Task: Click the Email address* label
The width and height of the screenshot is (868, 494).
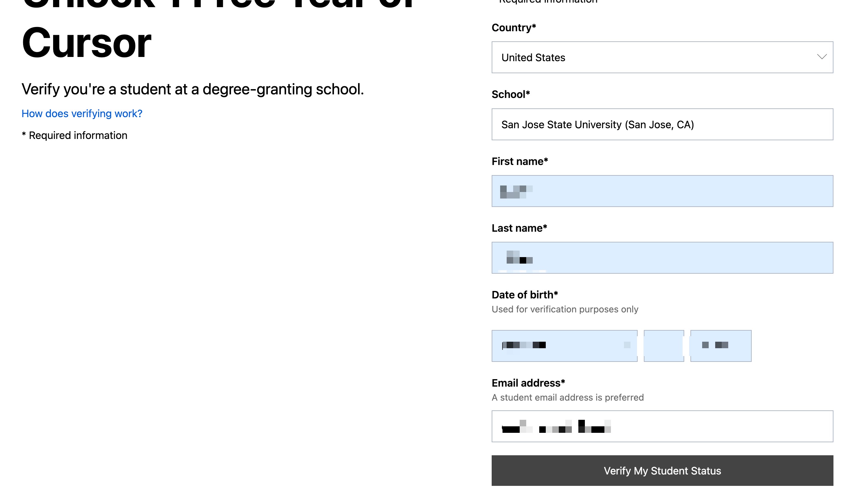Action: (x=528, y=383)
